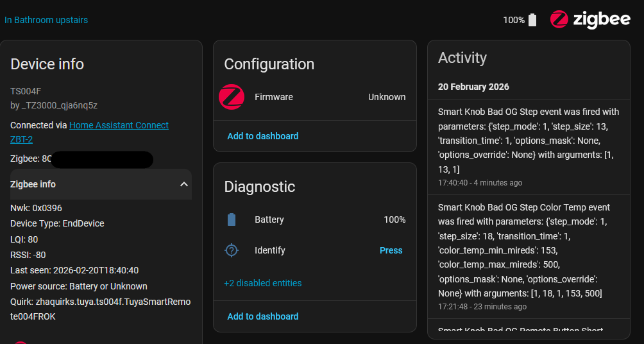Screen dimensions: 644x344
Task: Open the Firmware Unknown row
Action: click(x=314, y=97)
